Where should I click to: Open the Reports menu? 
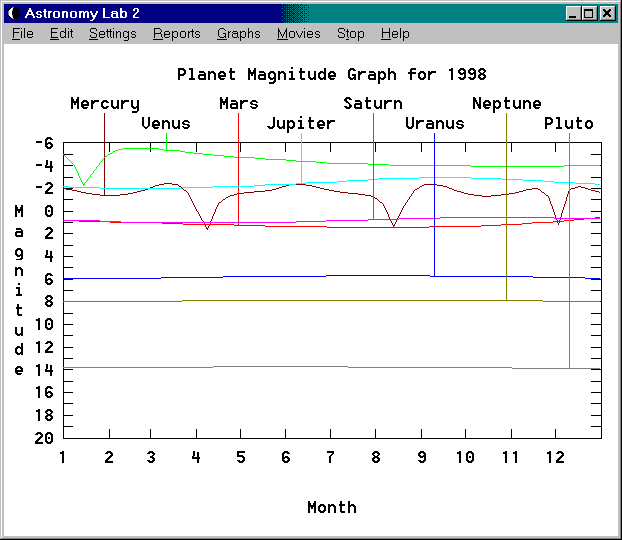(177, 34)
